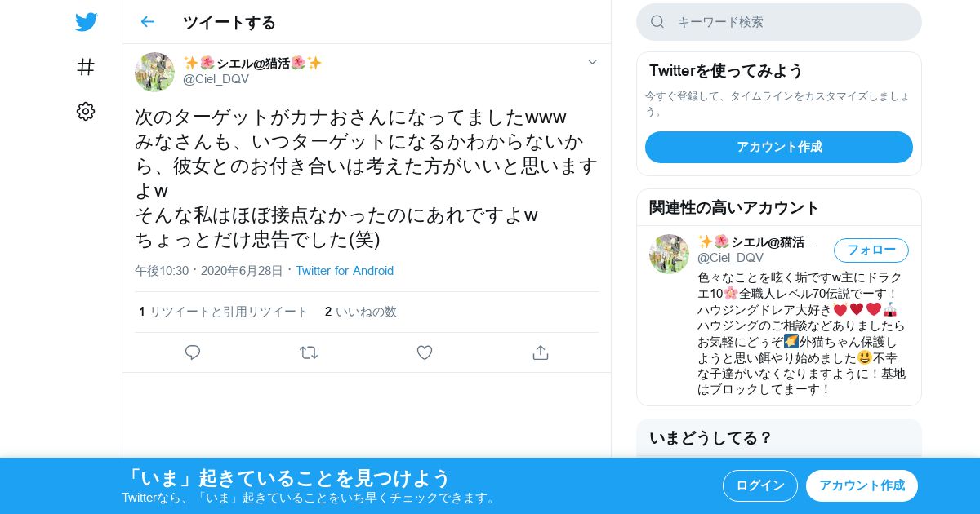Click the search magnifier icon
The image size is (980, 514).
click(657, 22)
